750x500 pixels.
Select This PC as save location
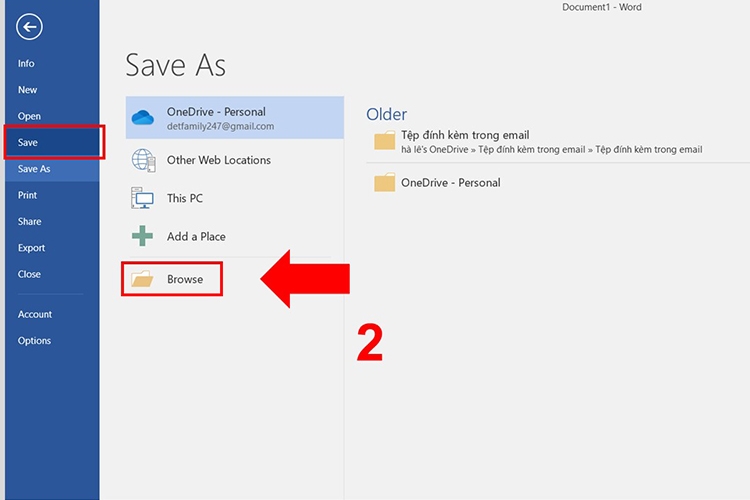(234, 198)
